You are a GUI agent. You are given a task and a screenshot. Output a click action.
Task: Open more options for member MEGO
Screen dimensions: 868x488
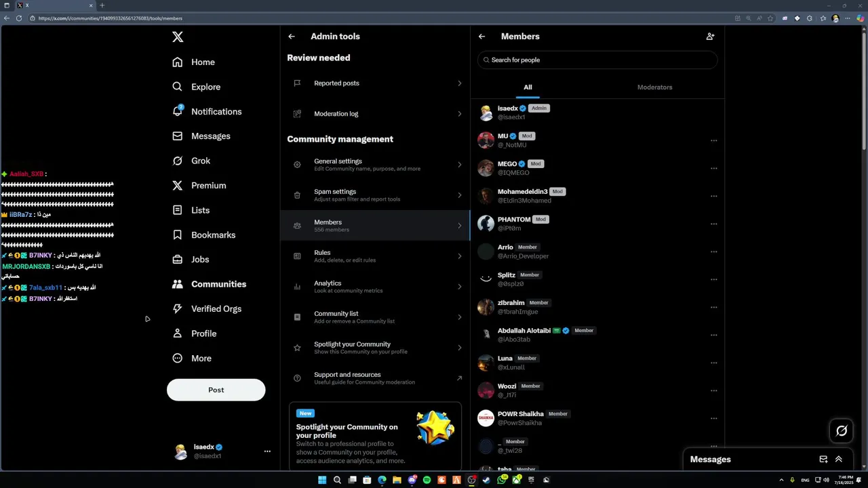point(713,169)
